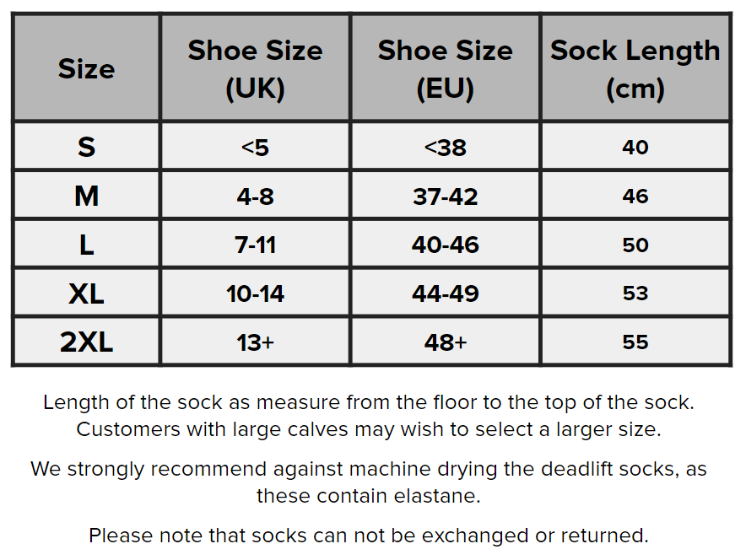Screen dimensions: 746x560
Task: Select the XL size cell
Action: [x=86, y=293]
